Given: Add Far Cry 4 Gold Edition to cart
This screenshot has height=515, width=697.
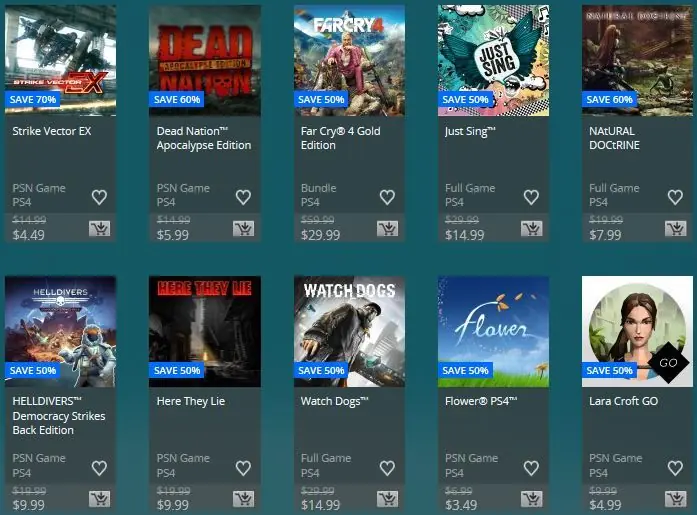Looking at the screenshot, I should tap(388, 228).
